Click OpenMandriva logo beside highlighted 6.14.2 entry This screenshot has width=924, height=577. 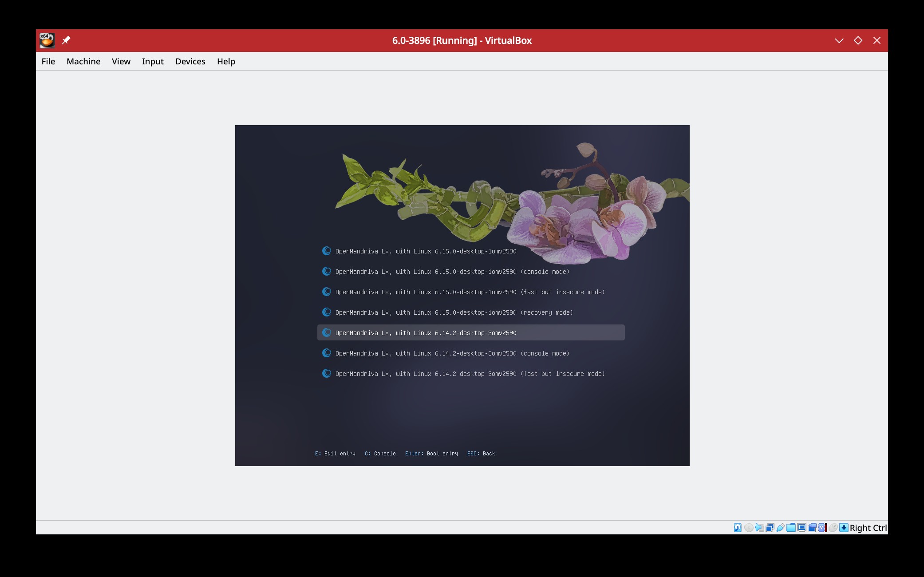pos(327,332)
